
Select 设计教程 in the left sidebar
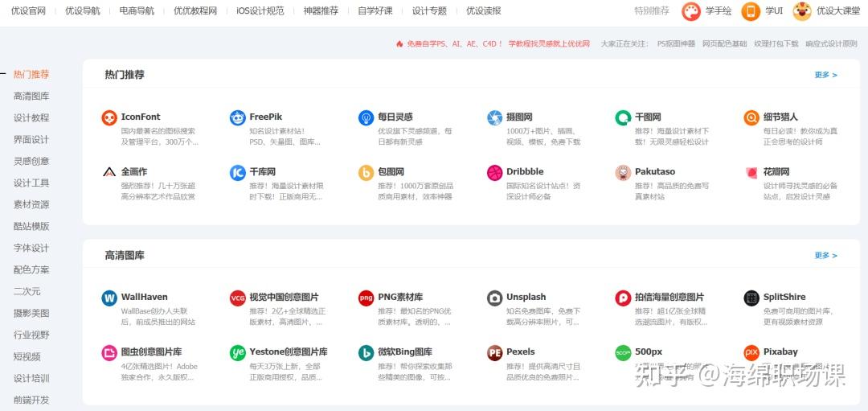coord(31,117)
